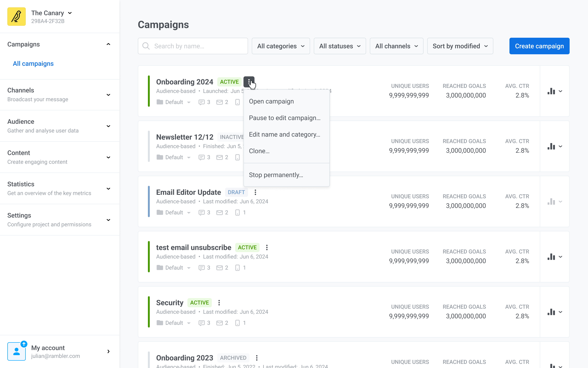Open the All channels filter
This screenshot has width=588, height=368.
[x=396, y=46]
